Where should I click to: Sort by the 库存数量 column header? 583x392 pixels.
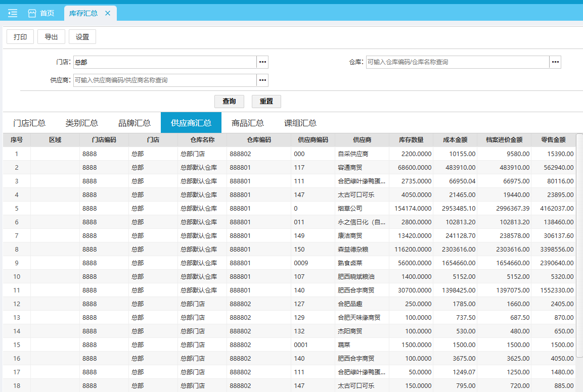(411, 140)
